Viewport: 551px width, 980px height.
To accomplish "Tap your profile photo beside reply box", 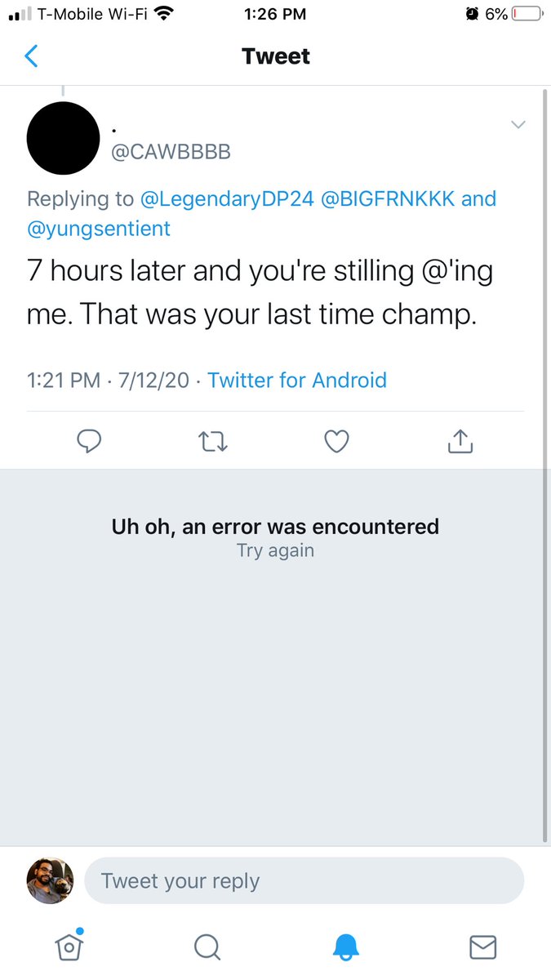I will point(50,880).
